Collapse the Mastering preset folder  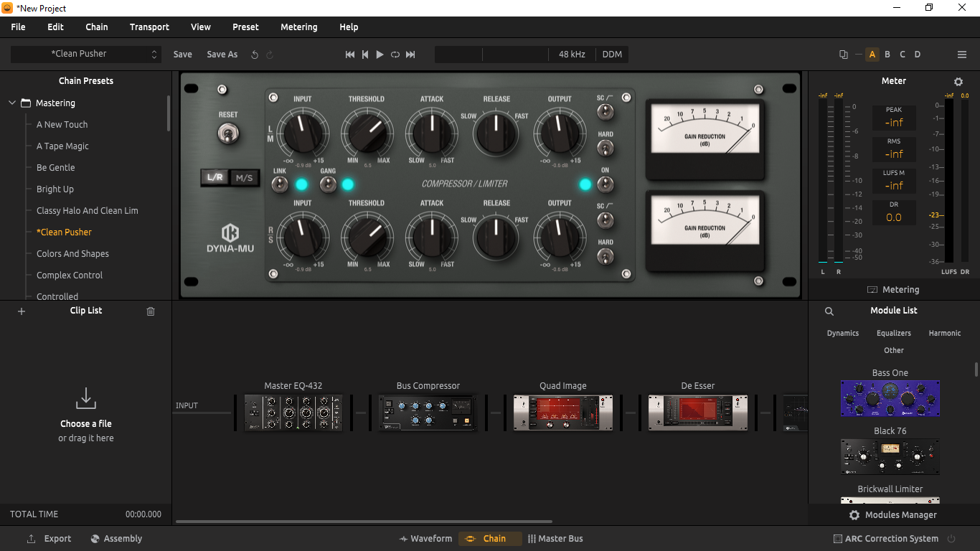coord(12,103)
